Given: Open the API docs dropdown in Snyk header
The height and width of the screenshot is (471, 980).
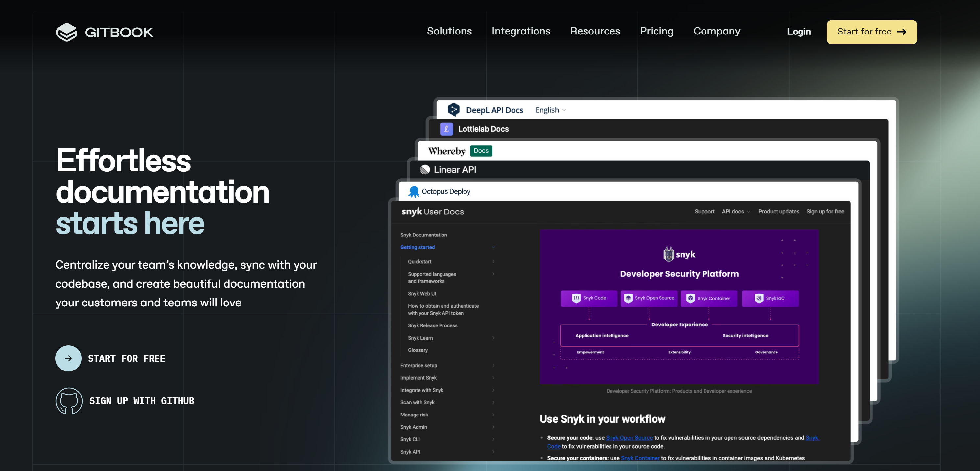Looking at the screenshot, I should coord(735,212).
